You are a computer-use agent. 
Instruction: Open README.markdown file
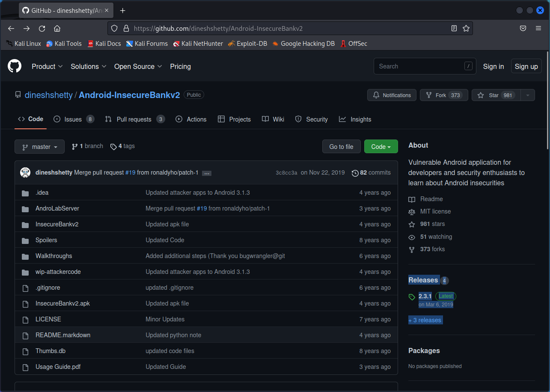pos(63,335)
